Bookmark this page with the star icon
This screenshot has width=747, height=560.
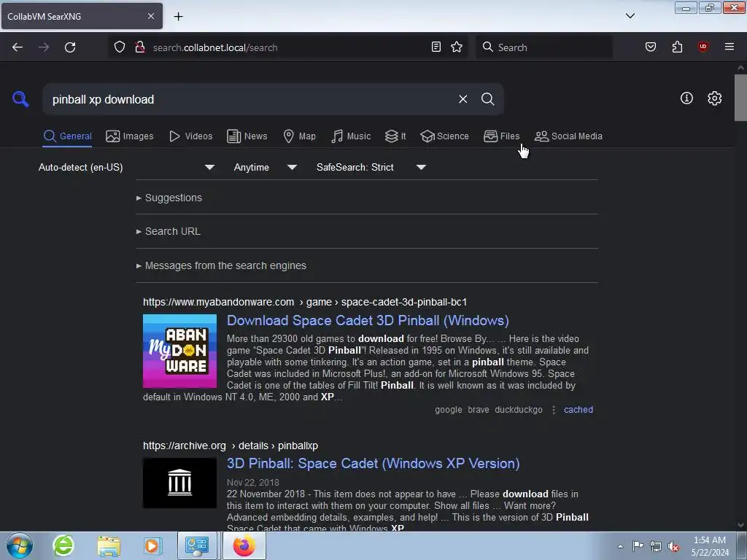457,47
